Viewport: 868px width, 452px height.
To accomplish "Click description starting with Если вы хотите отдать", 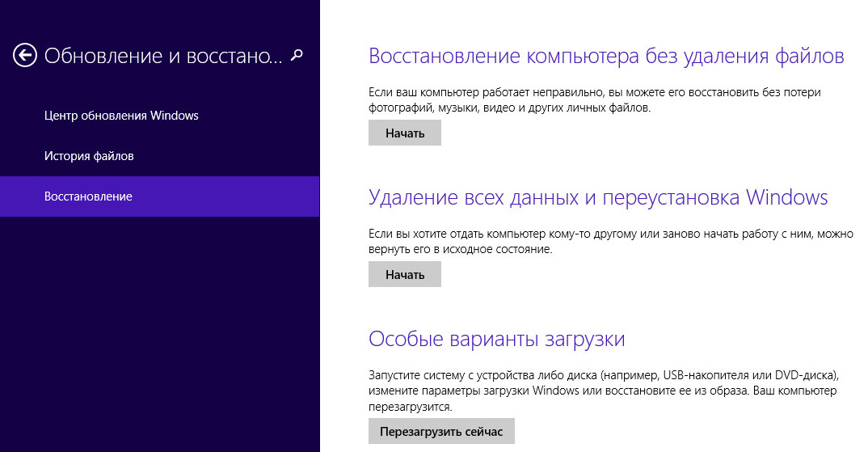I will tap(610, 241).
